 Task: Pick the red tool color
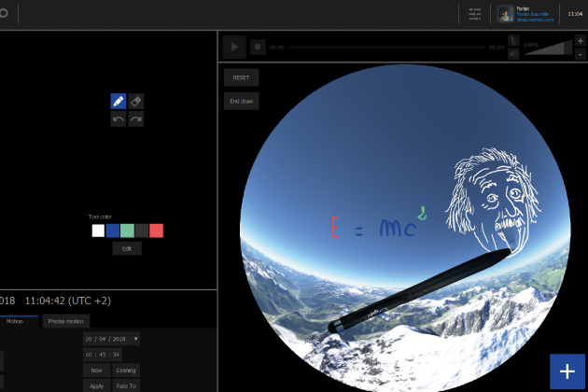point(157,231)
